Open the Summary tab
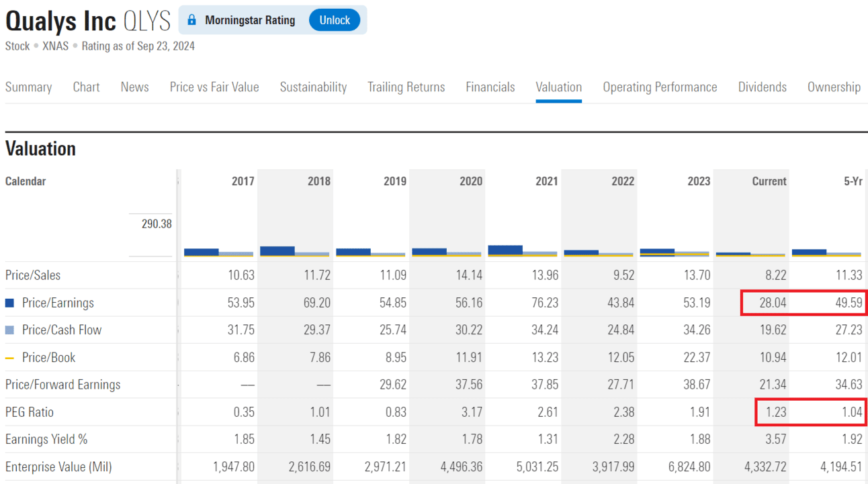Viewport: 868px width, 484px height. [28, 87]
